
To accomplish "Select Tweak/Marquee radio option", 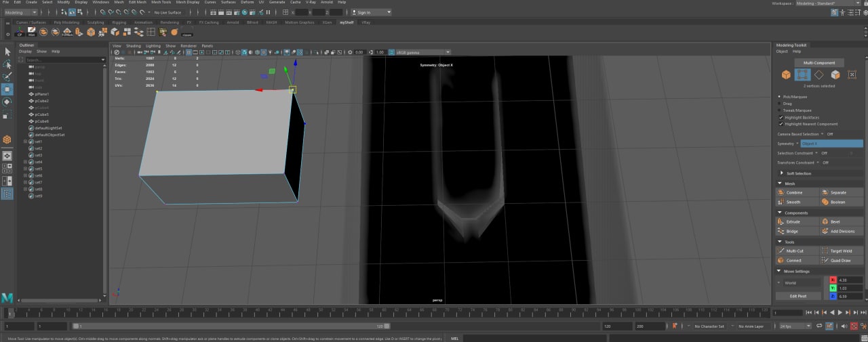I will pyautogui.click(x=780, y=110).
